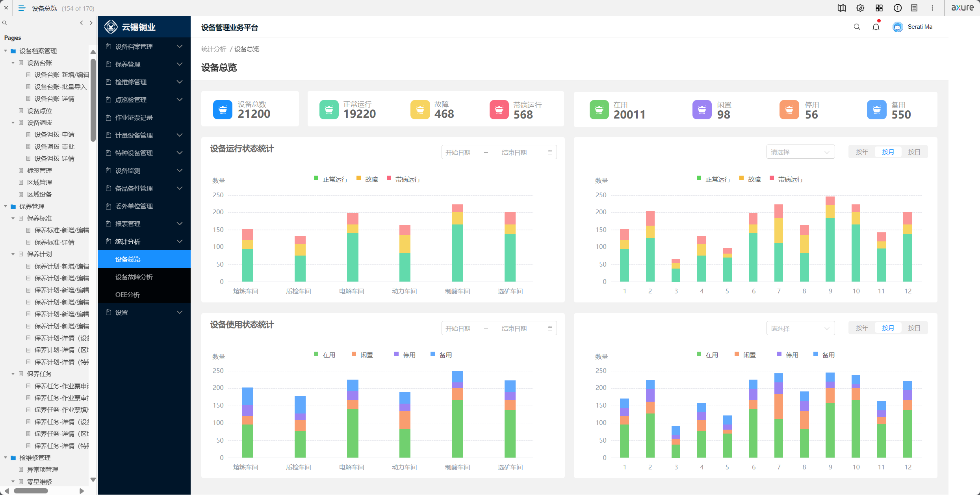Screen dimensions: 980x495
Task: Toggle 停用 legend in left usage-status chart
Action: [x=405, y=355]
